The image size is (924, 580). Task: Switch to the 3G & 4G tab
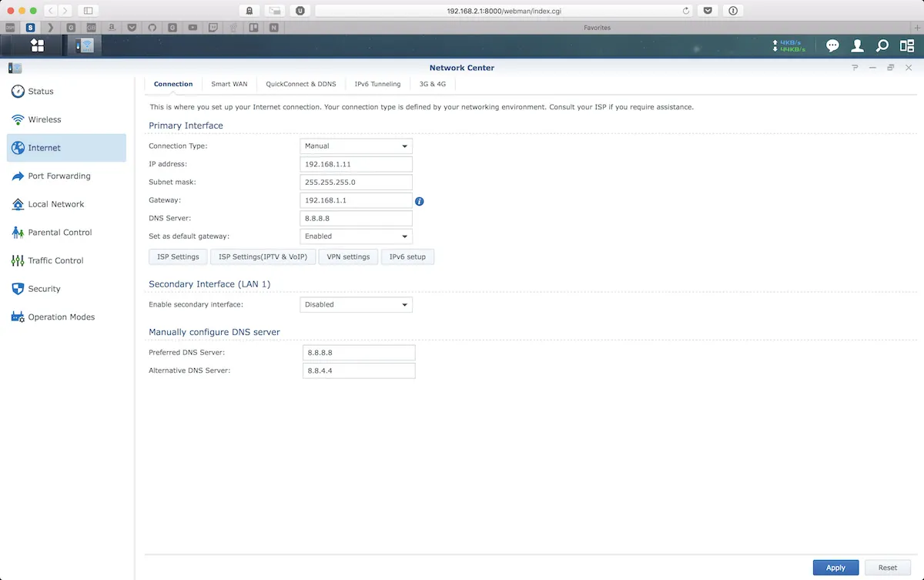pyautogui.click(x=433, y=84)
